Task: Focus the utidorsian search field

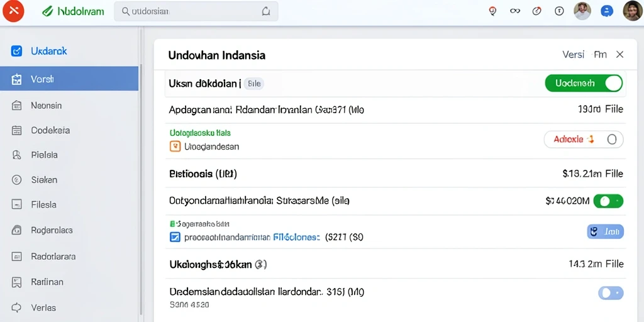Action: [196, 11]
